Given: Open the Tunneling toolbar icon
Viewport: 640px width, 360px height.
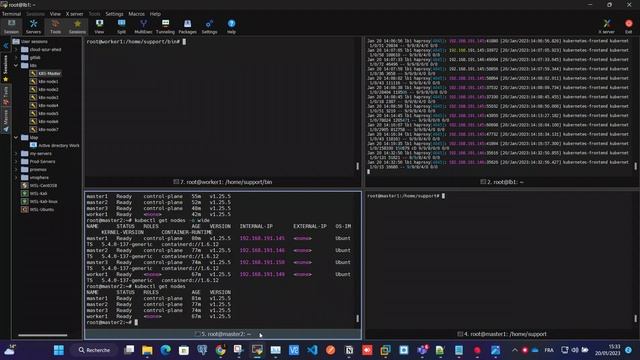Looking at the screenshot, I should point(165,26).
